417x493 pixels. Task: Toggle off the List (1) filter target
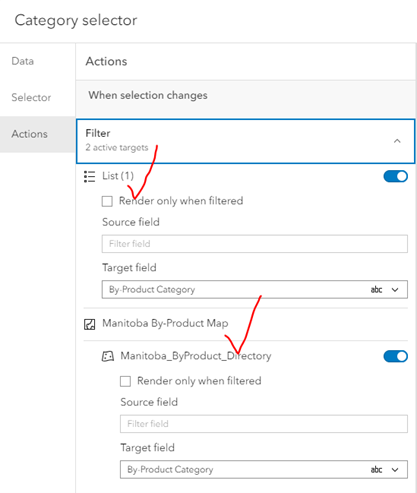pos(395,176)
